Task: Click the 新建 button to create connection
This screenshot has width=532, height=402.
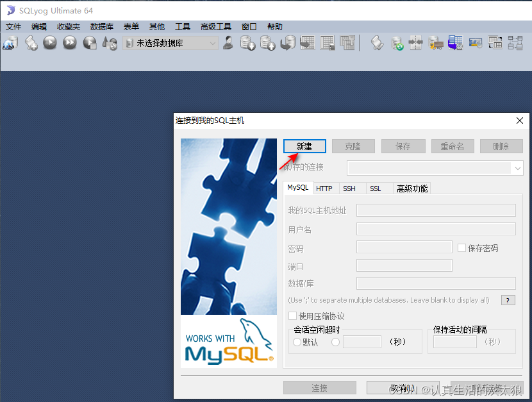Action: 304,146
